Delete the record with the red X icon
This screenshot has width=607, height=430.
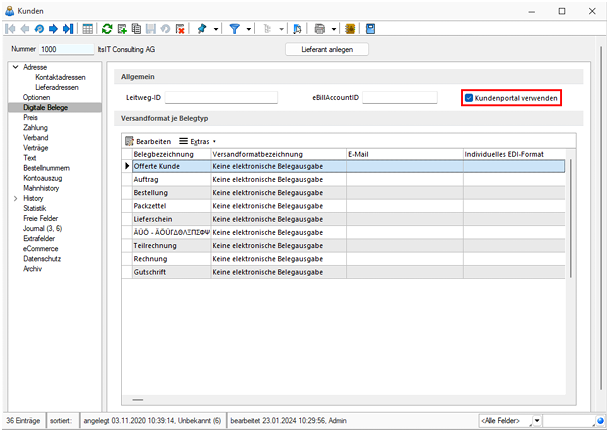(180, 29)
